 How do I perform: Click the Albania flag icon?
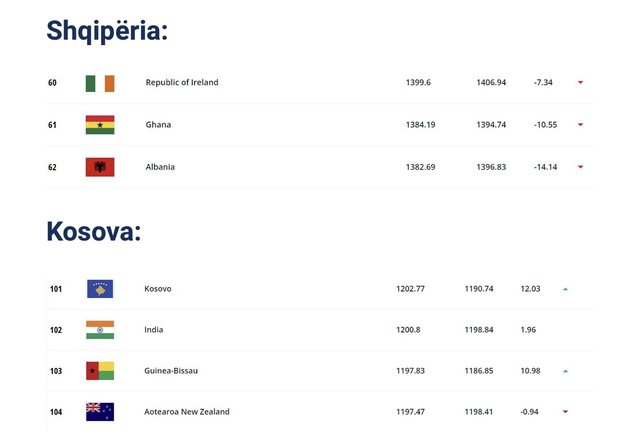[x=100, y=167]
